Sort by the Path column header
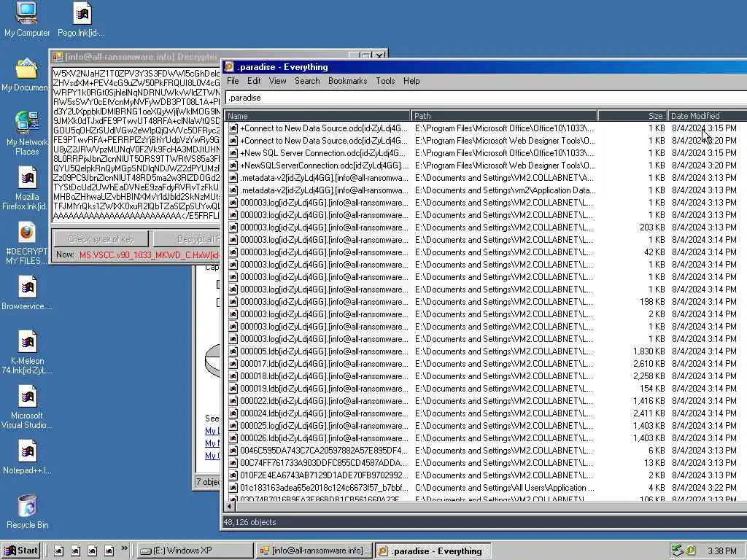 [x=505, y=116]
